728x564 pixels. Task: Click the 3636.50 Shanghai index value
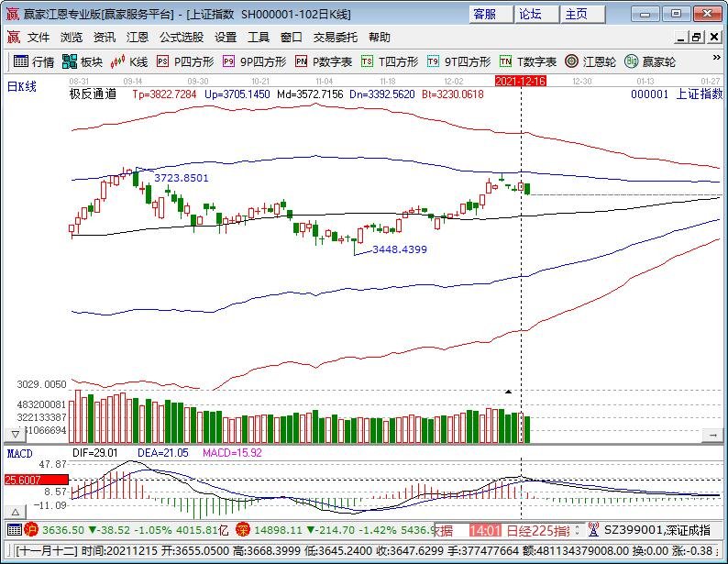pyautogui.click(x=63, y=530)
